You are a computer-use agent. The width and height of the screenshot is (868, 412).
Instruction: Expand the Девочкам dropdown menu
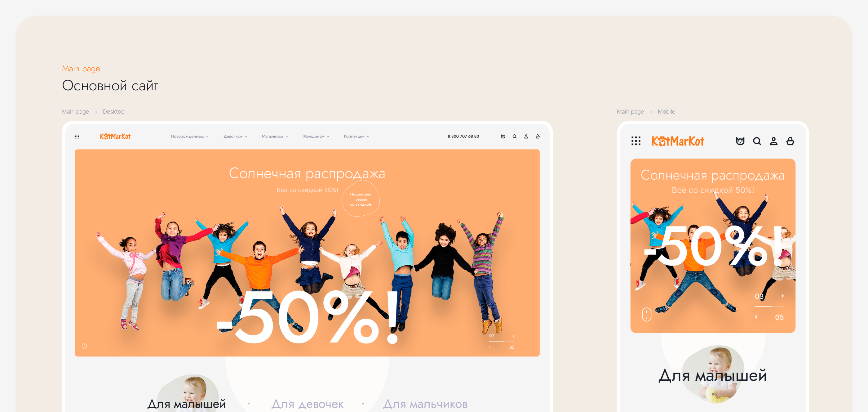[x=235, y=137]
